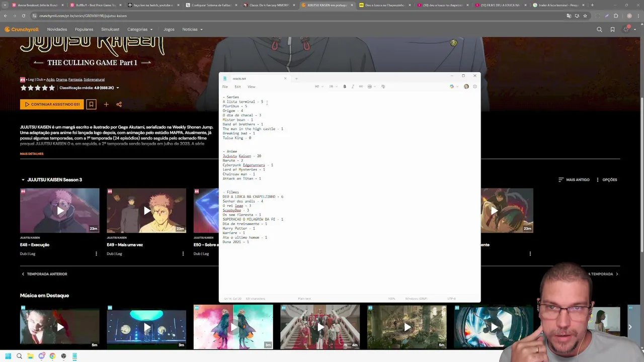Open the Sobrenatural genre link
644x362 pixels.
point(94,79)
